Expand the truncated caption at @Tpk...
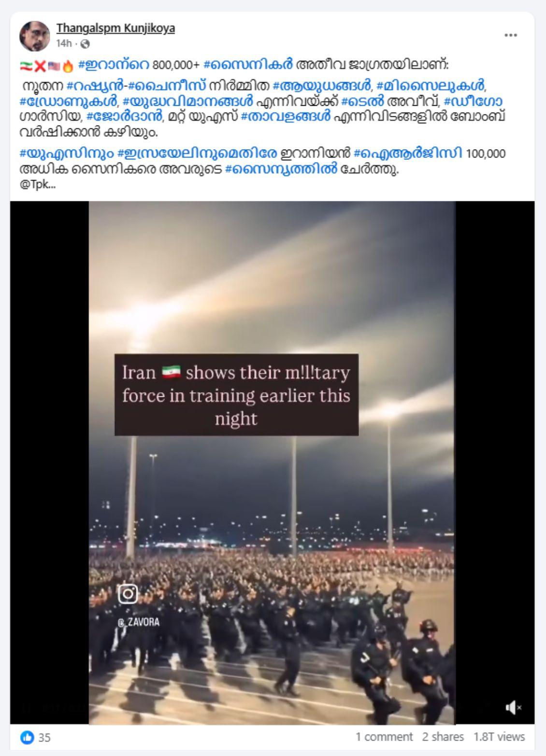The image size is (546, 756). pyautogui.click(x=38, y=185)
